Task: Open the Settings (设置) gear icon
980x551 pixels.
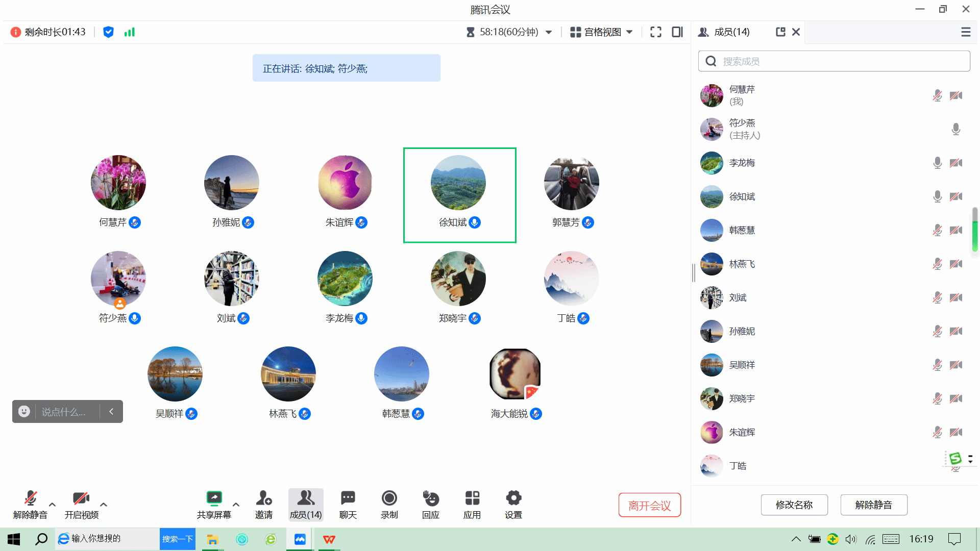Action: 513,498
